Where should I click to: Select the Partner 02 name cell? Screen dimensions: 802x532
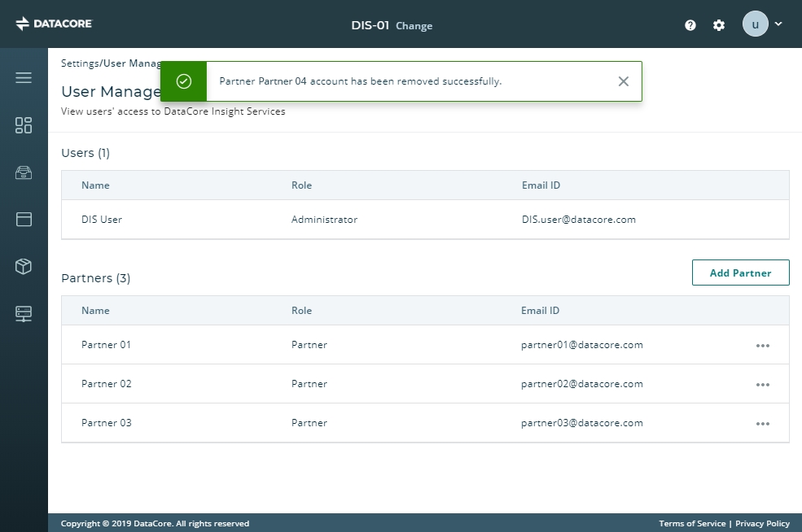click(x=107, y=384)
